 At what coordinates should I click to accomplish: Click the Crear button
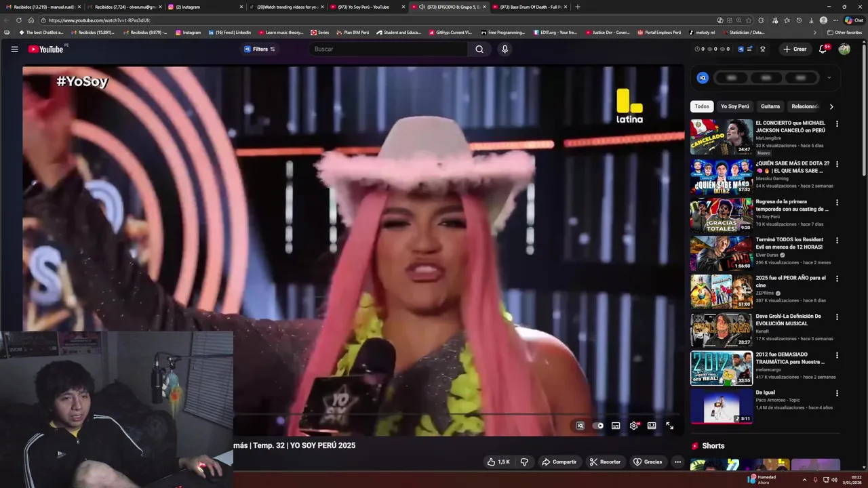(x=795, y=49)
